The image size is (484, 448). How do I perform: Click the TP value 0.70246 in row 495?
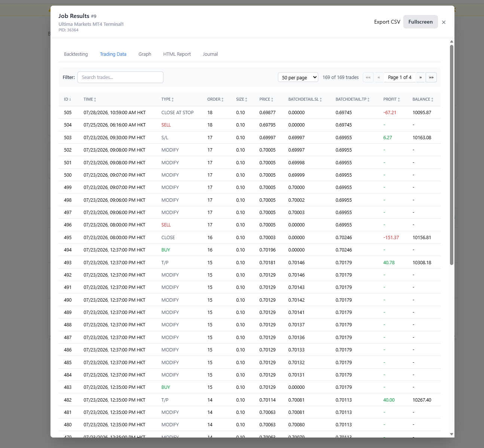[344, 237]
